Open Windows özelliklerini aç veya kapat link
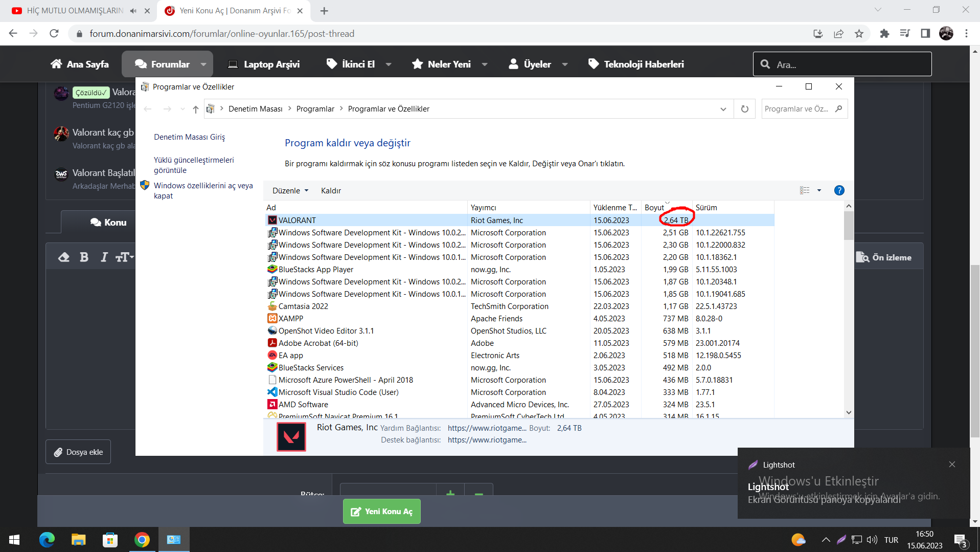Screen dimensions: 980x552 (x=203, y=190)
